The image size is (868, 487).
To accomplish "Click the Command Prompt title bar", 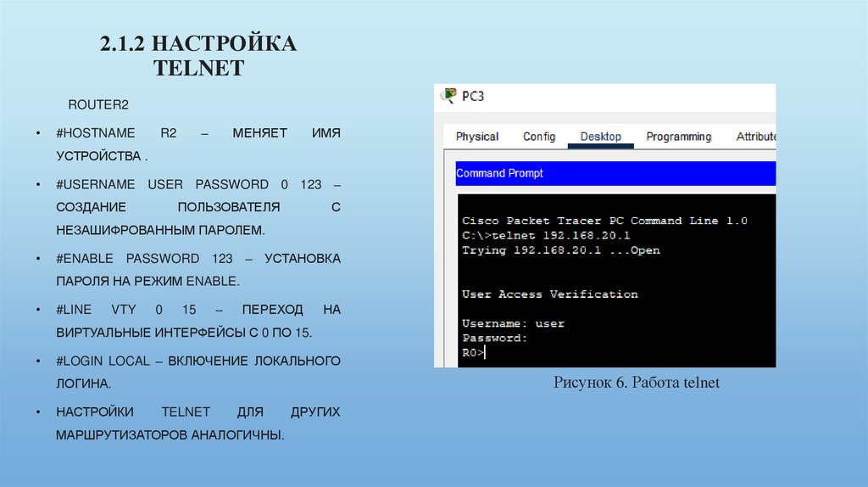I will (x=615, y=173).
